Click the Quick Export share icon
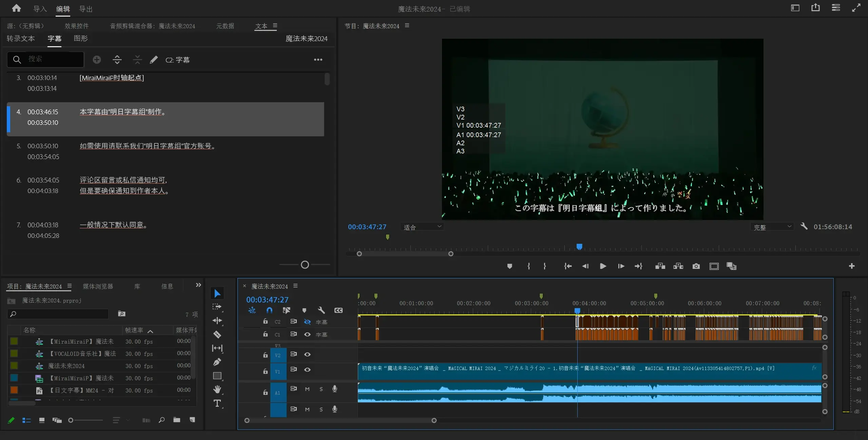This screenshot has width=868, height=440. (815, 7)
